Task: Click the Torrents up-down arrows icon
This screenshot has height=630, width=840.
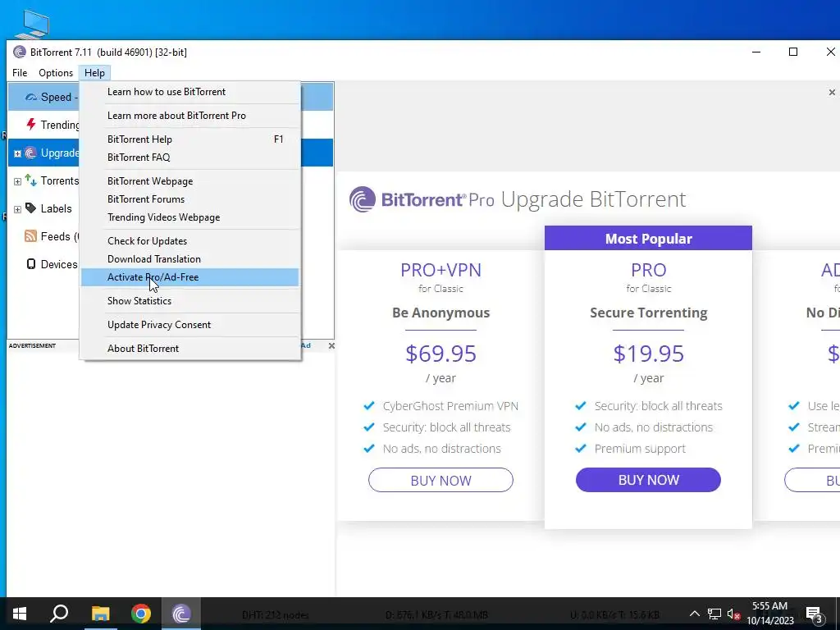Action: click(x=31, y=180)
